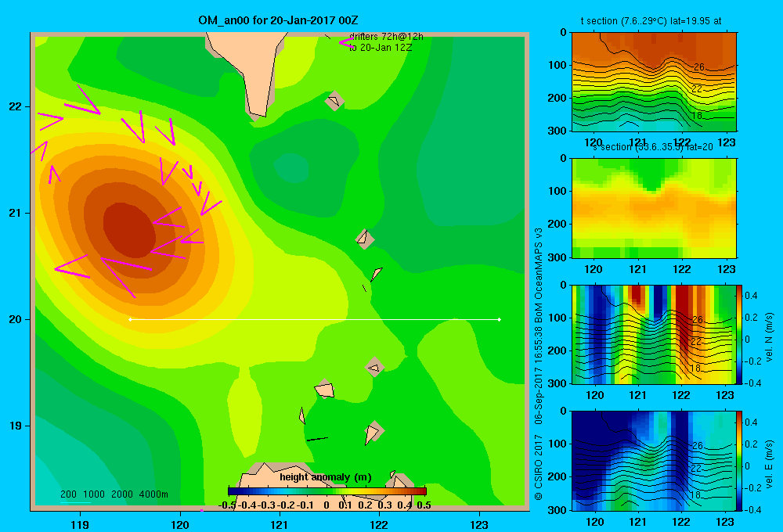Click the "-0.4" tick on the vel. E color bar

point(752,509)
